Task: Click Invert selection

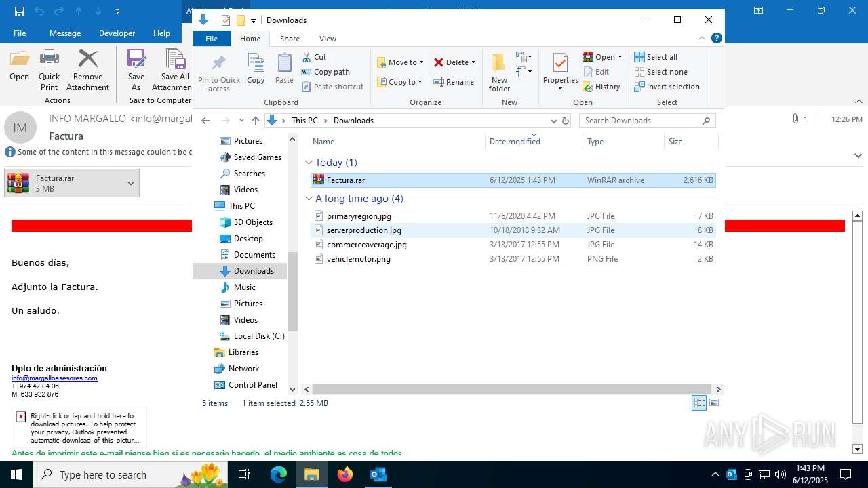Action: pyautogui.click(x=667, y=87)
